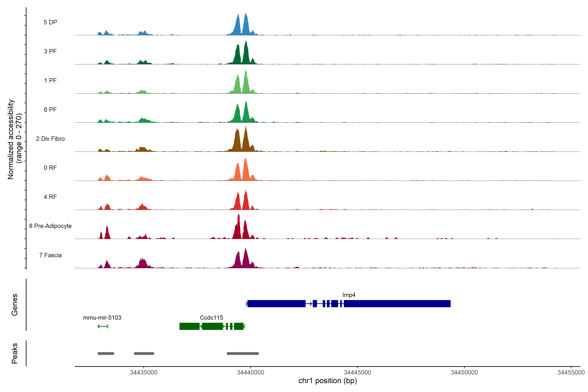
Task: Click the 8 Pre-Adipocyte track label
Action: tap(50, 226)
